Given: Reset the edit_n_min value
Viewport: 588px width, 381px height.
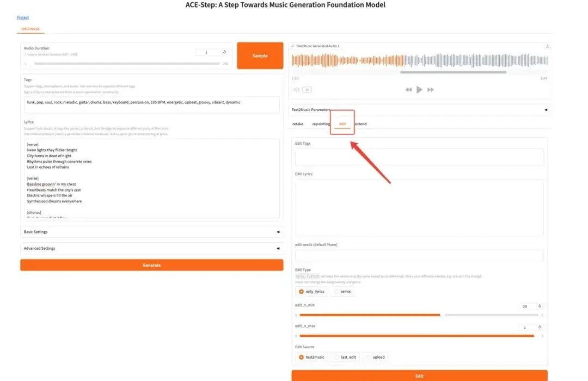Looking at the screenshot, I should (540, 306).
